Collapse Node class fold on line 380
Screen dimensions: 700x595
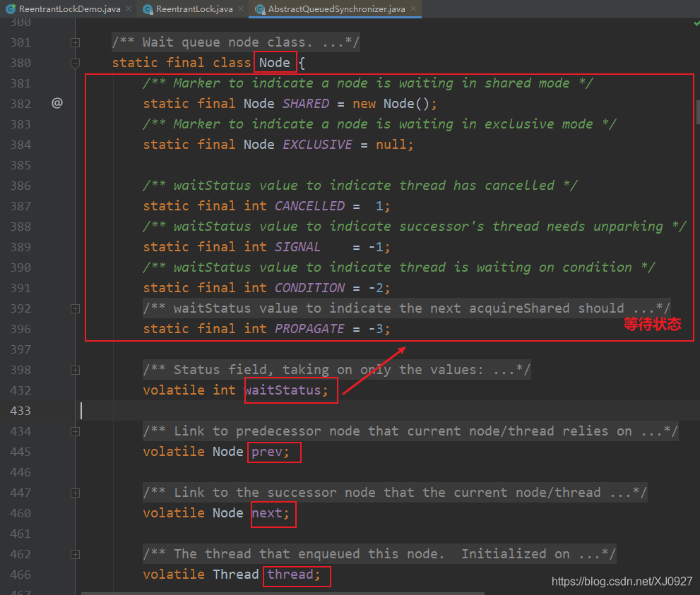point(75,64)
